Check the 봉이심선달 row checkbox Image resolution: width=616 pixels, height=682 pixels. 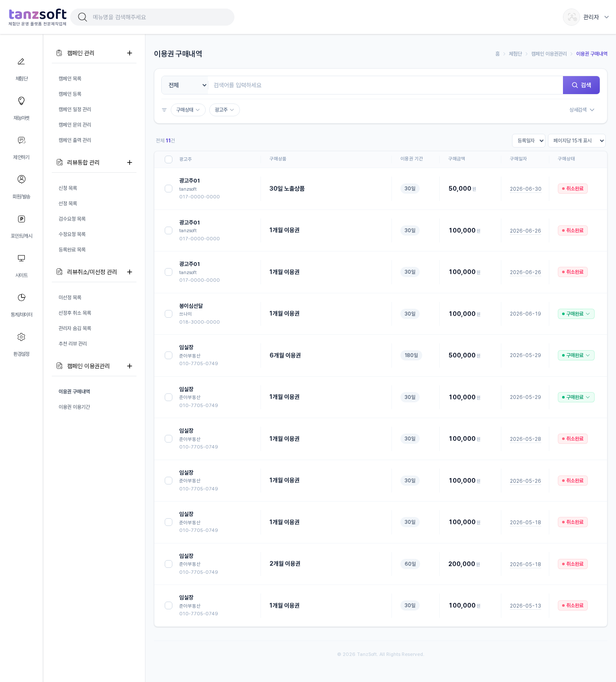(x=169, y=314)
